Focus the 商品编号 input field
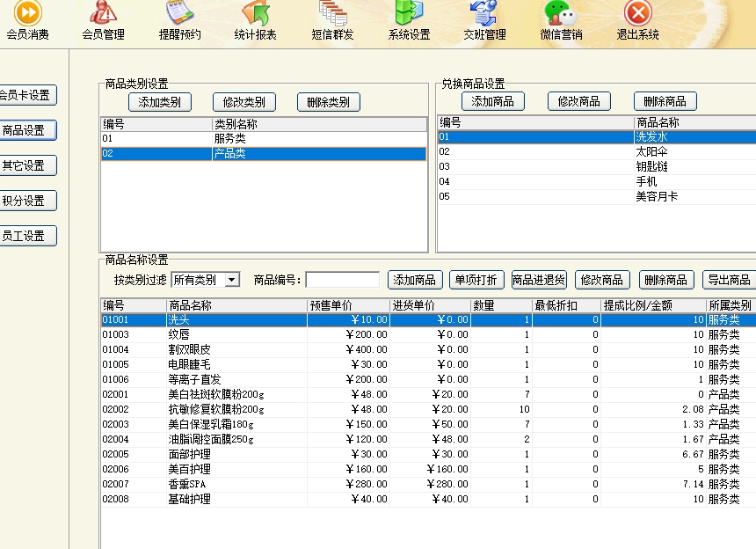 tap(342, 280)
